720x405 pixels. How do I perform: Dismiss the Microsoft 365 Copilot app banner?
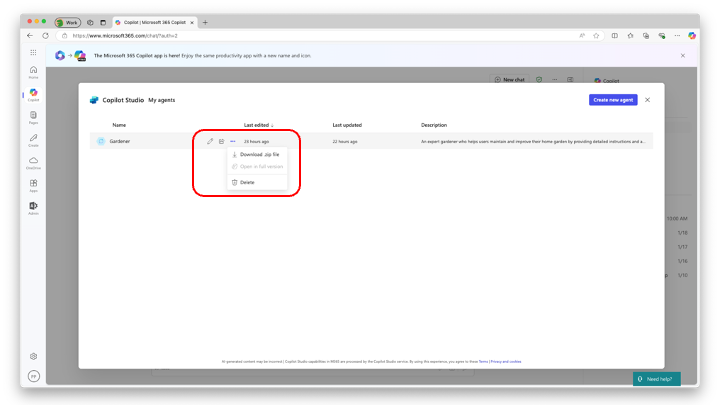pos(683,56)
